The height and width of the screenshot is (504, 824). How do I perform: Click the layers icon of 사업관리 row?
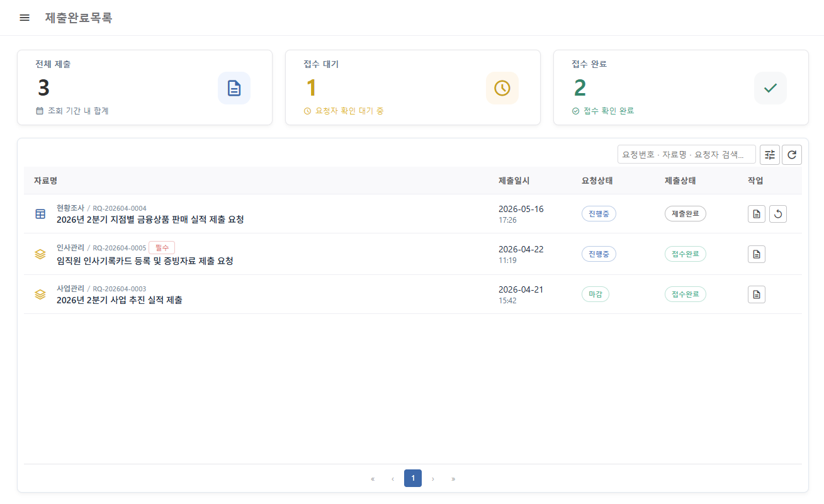click(40, 294)
